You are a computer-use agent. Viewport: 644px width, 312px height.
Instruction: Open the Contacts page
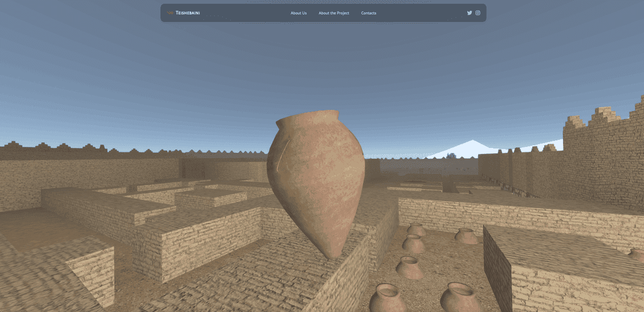pyautogui.click(x=369, y=13)
